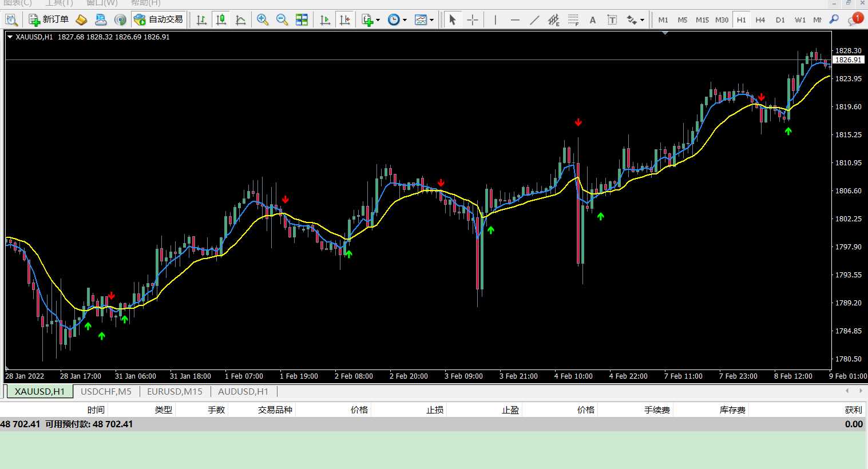868x469 pixels.
Task: Switch to the XAUUSD,H1 chart tab
Action: [40, 391]
